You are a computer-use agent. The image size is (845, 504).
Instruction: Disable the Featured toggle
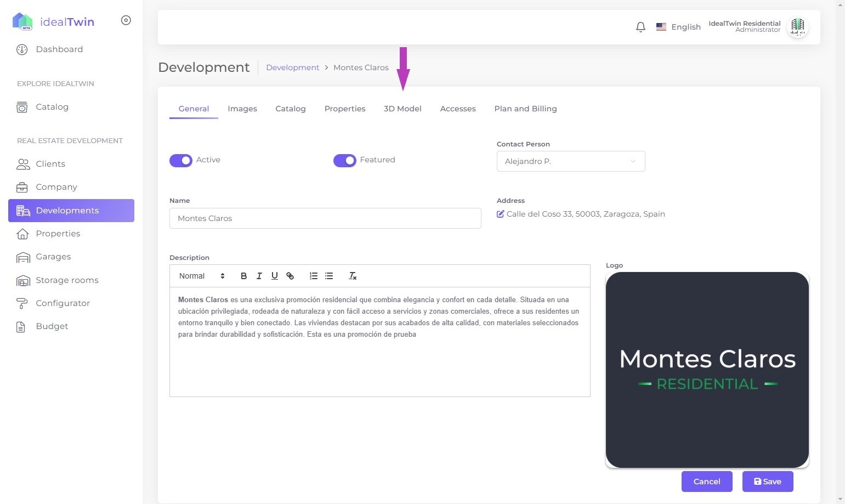pos(344,160)
